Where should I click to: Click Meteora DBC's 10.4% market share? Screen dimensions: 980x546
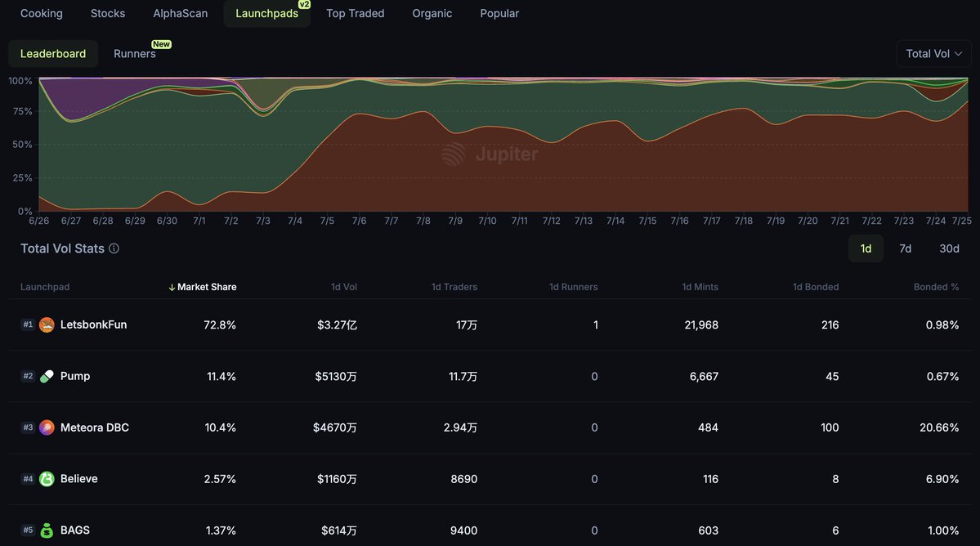coord(221,427)
